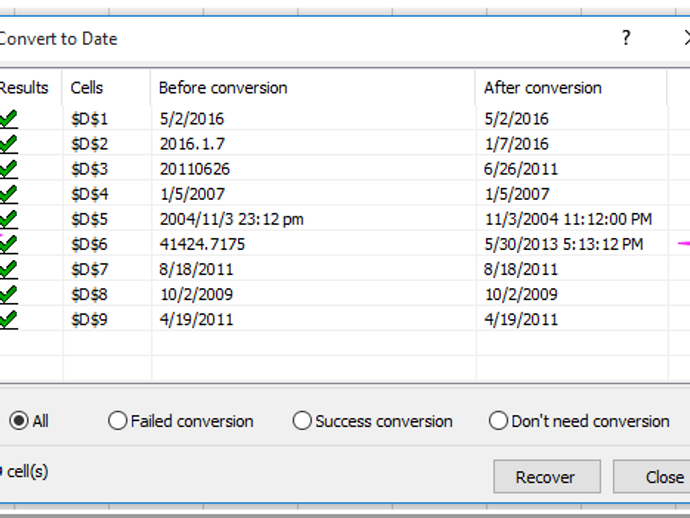Select the All radio button
This screenshot has width=690, height=518.
pyautogui.click(x=18, y=421)
